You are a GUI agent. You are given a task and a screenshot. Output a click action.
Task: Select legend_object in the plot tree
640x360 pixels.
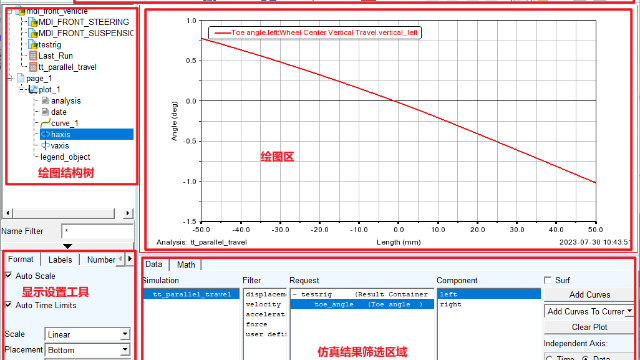(x=65, y=157)
